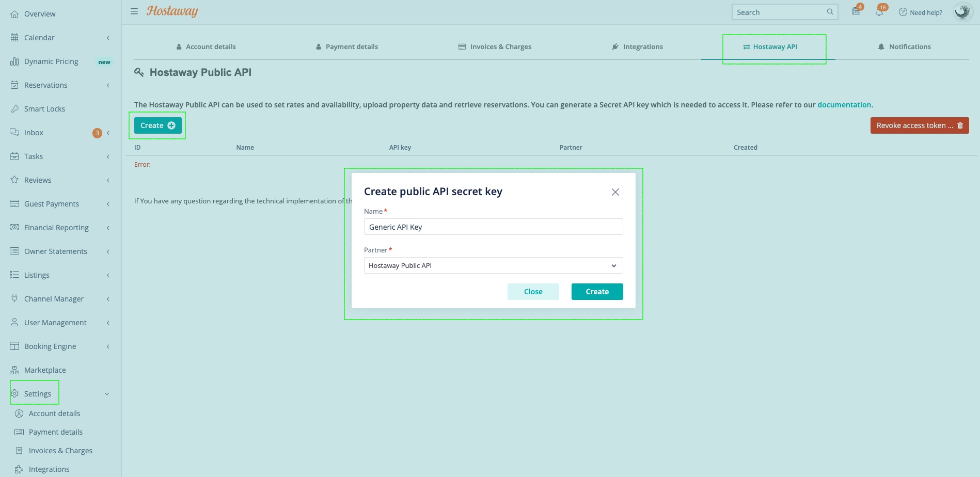Click the Create button in the dialog
The image size is (980, 477).
tap(597, 291)
